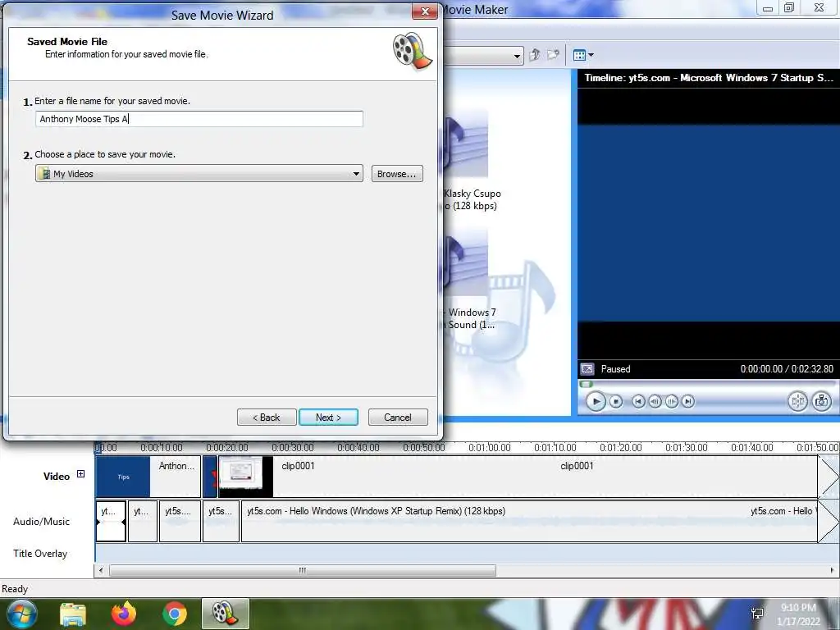840x630 pixels.
Task: Select the blue Tips title clip on timeline
Action: point(123,477)
